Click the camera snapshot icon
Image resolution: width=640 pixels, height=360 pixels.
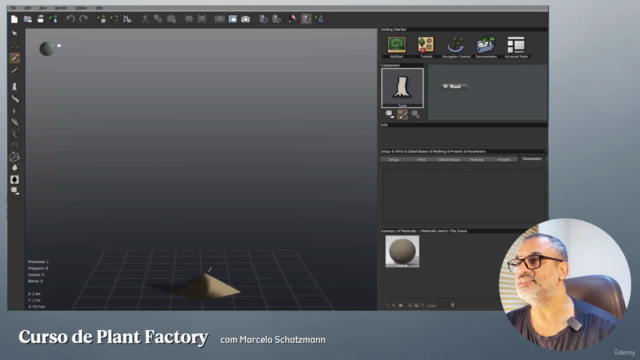click(246, 19)
